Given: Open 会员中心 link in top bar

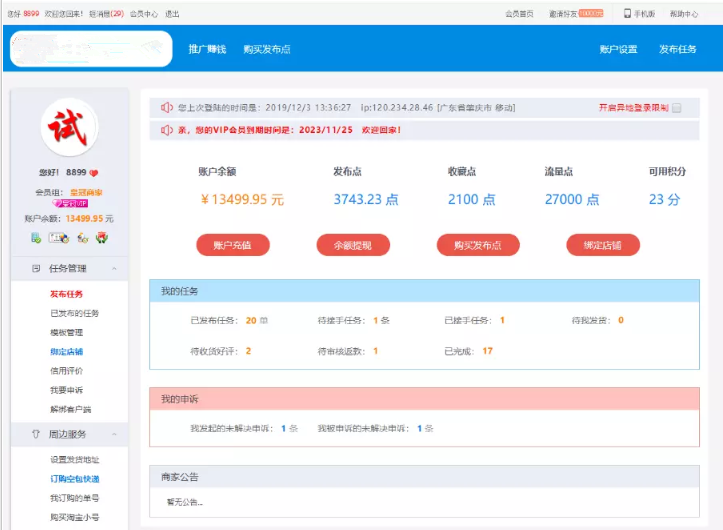Looking at the screenshot, I should coord(144,14).
